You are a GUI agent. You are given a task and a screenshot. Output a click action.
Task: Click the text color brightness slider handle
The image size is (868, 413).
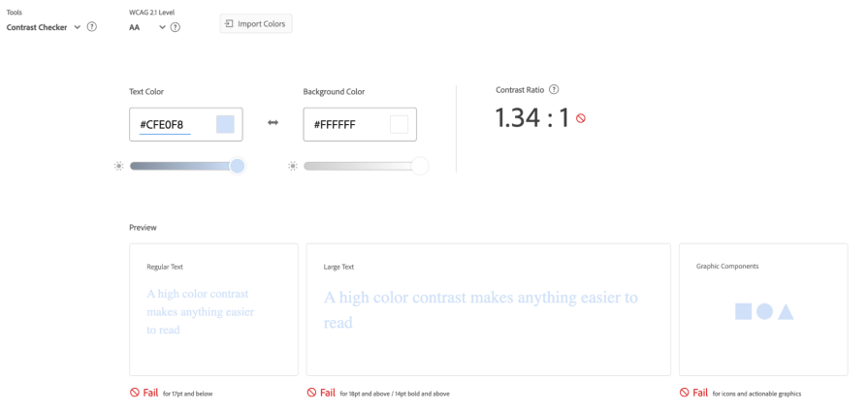(237, 166)
